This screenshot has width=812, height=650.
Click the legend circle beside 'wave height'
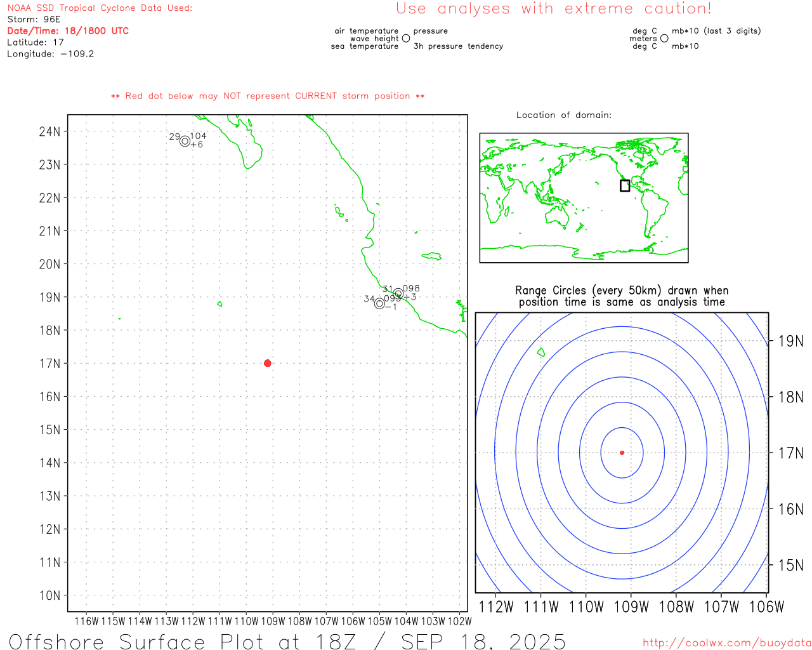point(406,38)
